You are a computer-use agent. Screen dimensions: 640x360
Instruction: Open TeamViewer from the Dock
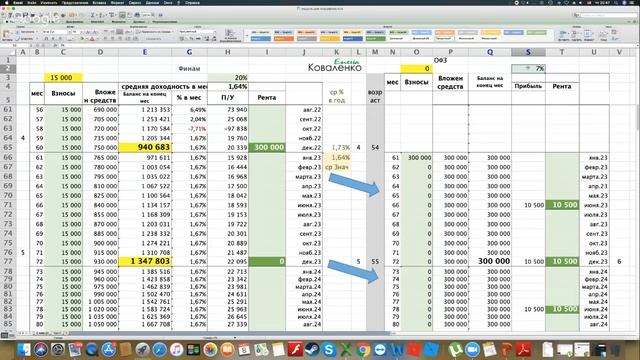pyautogui.click(x=380, y=350)
